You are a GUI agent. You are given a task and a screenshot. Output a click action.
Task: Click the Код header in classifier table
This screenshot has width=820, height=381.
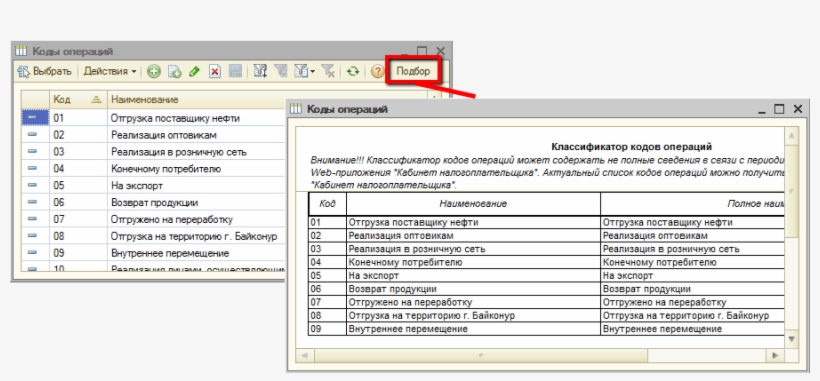[x=327, y=204]
